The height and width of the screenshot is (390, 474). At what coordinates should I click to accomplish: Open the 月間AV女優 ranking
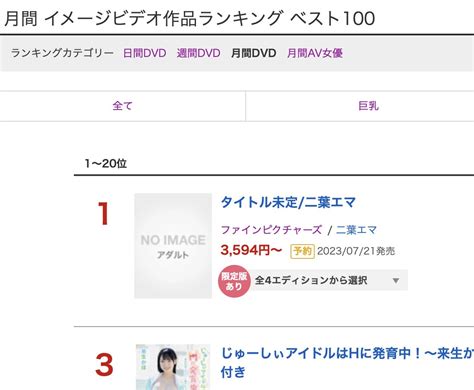click(315, 53)
